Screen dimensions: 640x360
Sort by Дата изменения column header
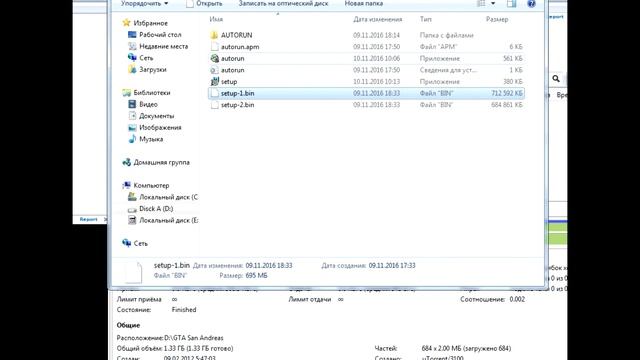[x=378, y=19]
